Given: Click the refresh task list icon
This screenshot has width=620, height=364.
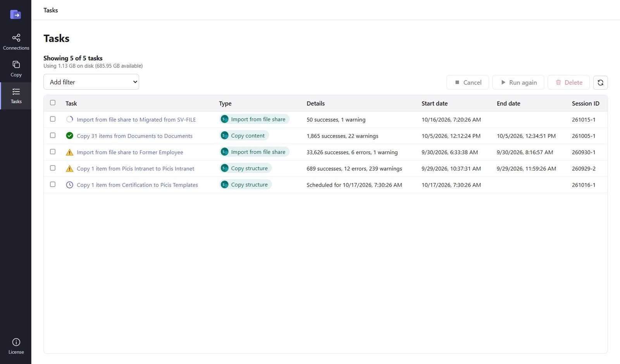Looking at the screenshot, I should pos(600,82).
